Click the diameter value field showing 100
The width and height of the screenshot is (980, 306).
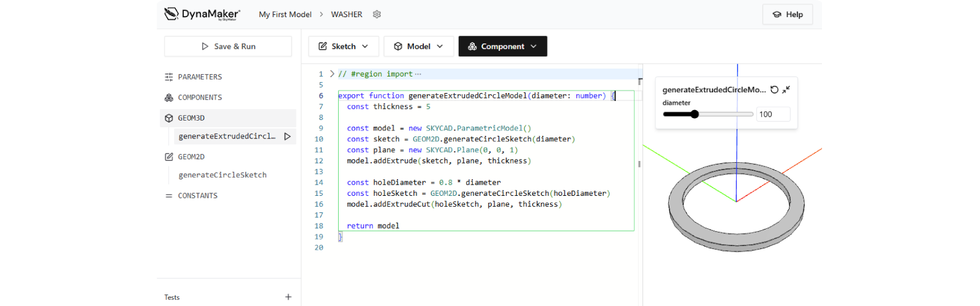coord(773,114)
